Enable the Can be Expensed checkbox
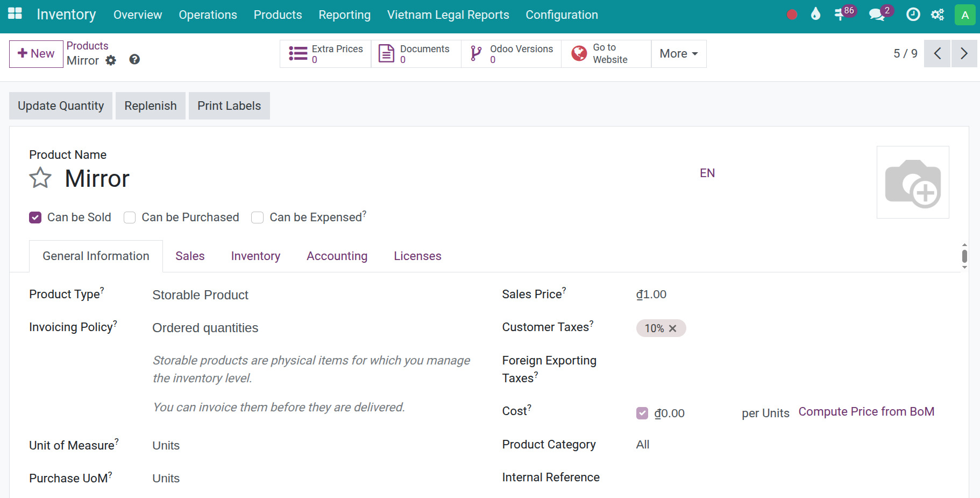Screen dimensions: 980x498 [x=258, y=218]
